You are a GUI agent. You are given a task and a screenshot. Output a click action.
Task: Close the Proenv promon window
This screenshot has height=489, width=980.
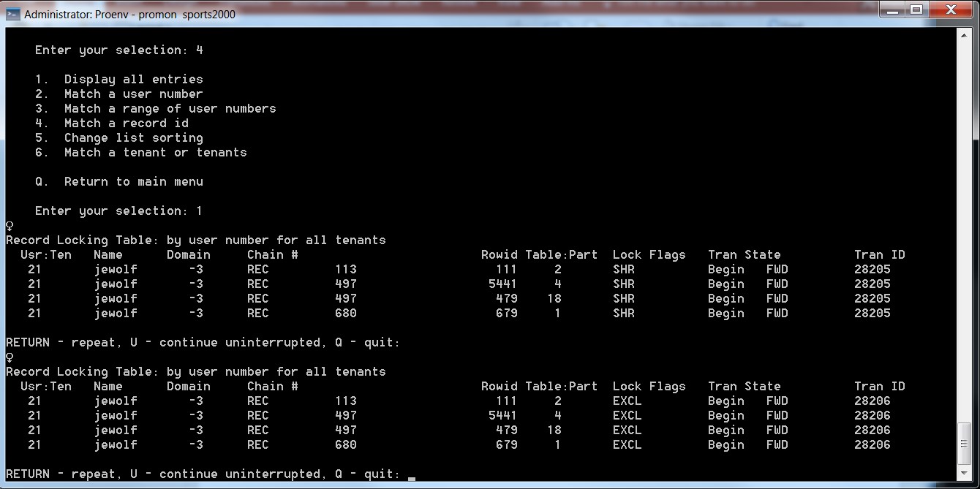click(x=951, y=10)
